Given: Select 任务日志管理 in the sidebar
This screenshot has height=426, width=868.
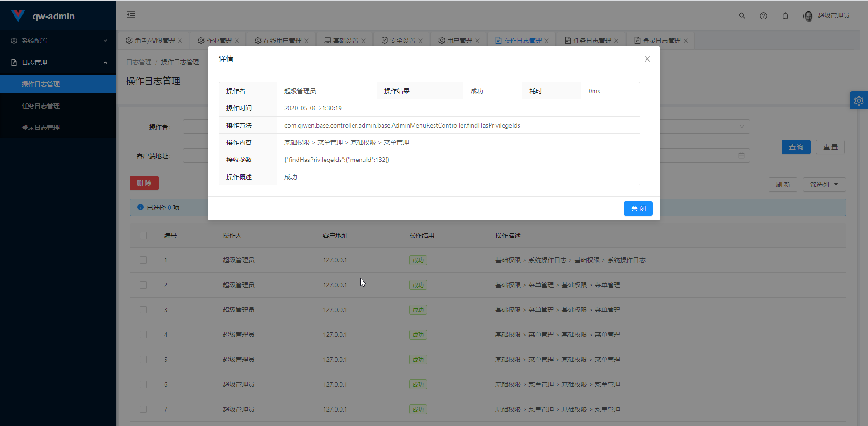Looking at the screenshot, I should [58, 106].
